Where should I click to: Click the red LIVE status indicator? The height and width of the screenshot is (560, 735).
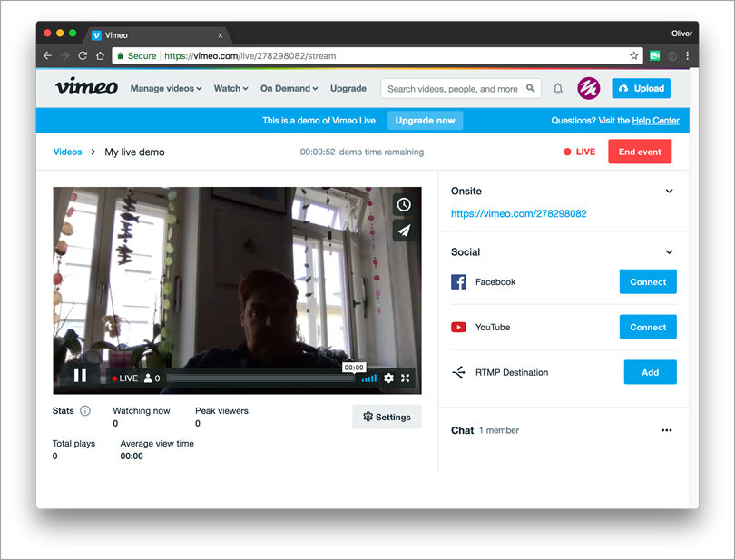click(x=579, y=152)
